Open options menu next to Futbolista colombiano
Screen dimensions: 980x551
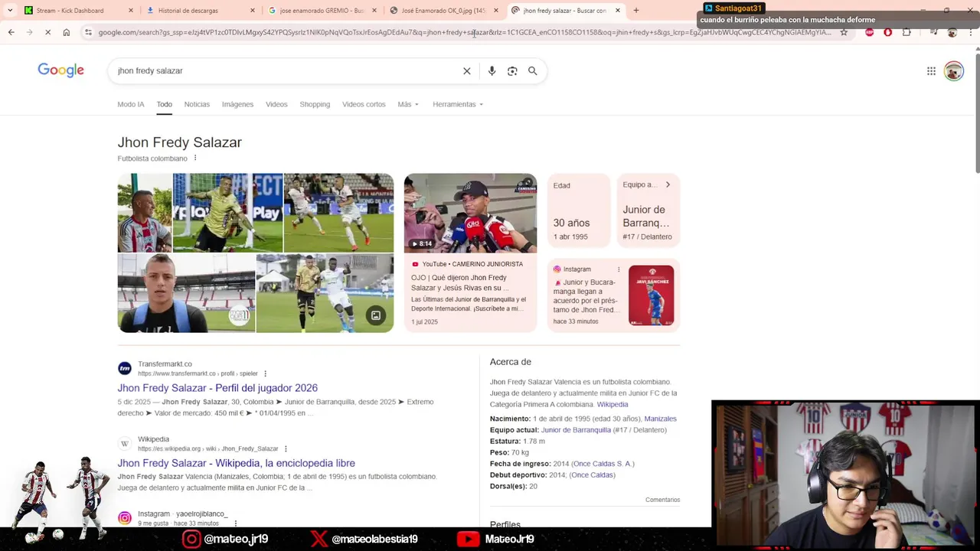pyautogui.click(x=195, y=158)
